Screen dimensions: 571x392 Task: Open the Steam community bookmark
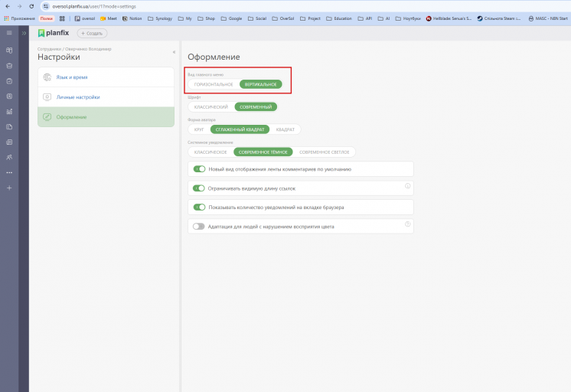tap(499, 18)
